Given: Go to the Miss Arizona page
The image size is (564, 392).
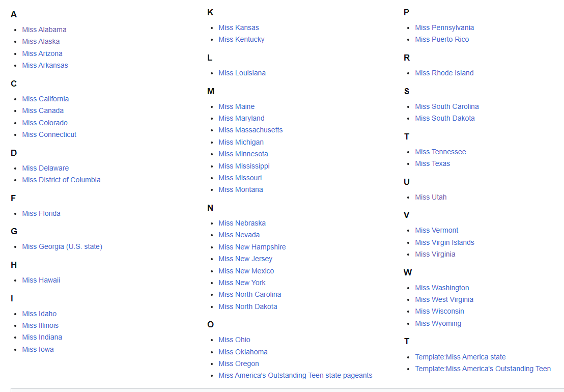Looking at the screenshot, I should coord(42,53).
